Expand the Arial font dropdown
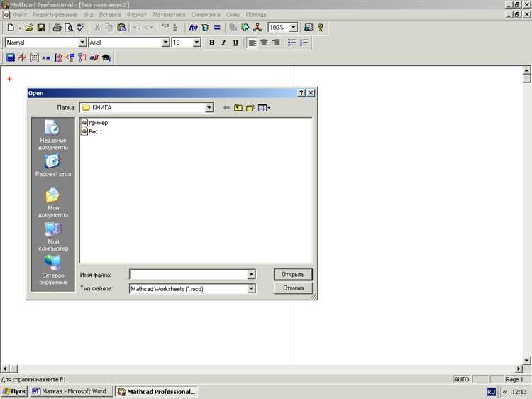 click(165, 43)
